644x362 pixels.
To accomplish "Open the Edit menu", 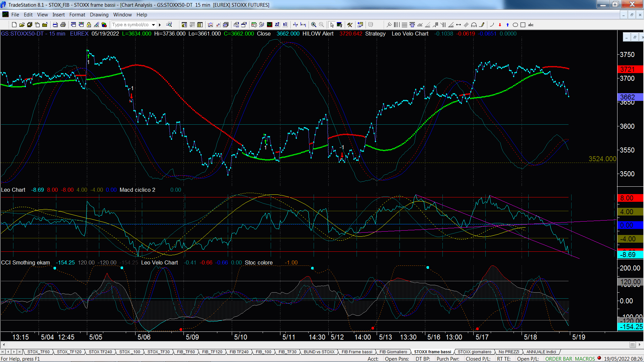I will [x=28, y=15].
